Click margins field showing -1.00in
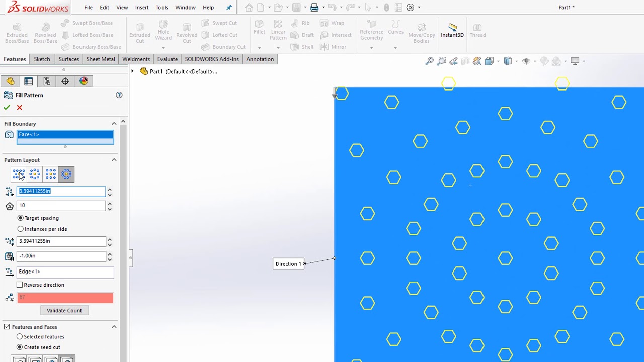This screenshot has width=644, height=362. tap(61, 256)
